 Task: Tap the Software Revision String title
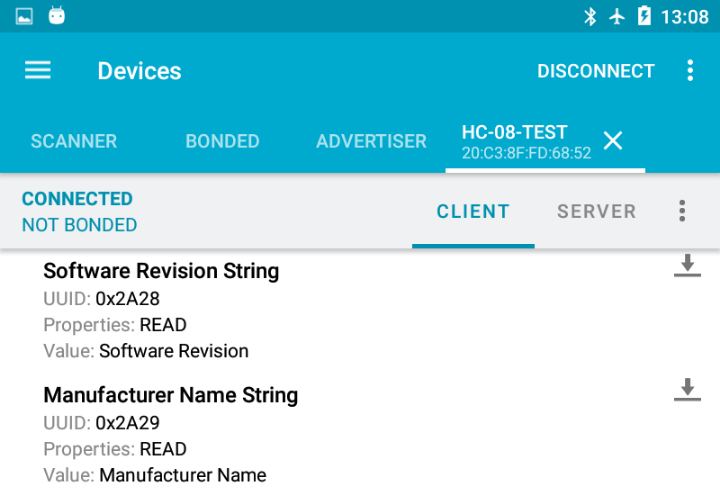161,271
